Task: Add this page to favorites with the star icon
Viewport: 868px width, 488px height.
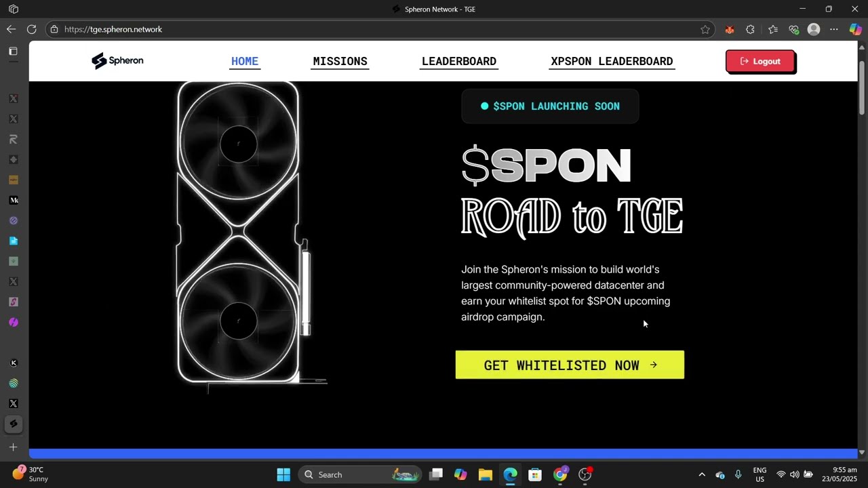Action: pos(705,29)
